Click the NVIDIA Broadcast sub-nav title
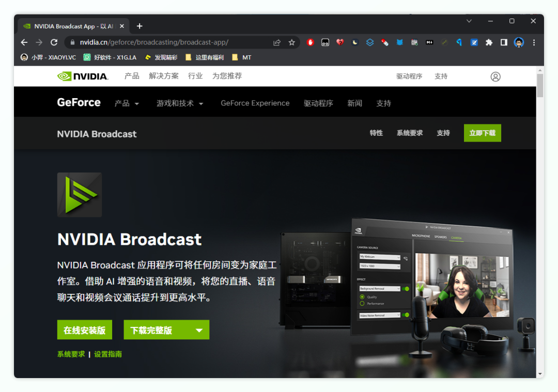Screen dimensions: 558x392 click(97, 134)
